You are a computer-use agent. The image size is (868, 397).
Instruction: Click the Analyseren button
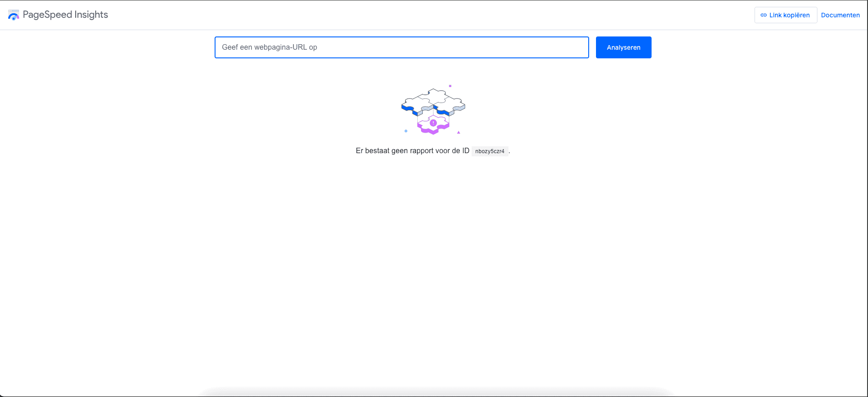(x=623, y=47)
